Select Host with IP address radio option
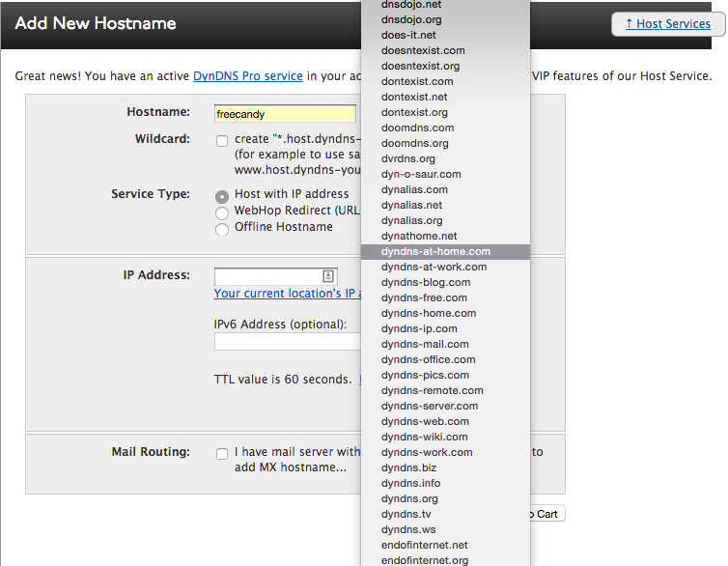This screenshot has height=566, width=728. coord(223,196)
